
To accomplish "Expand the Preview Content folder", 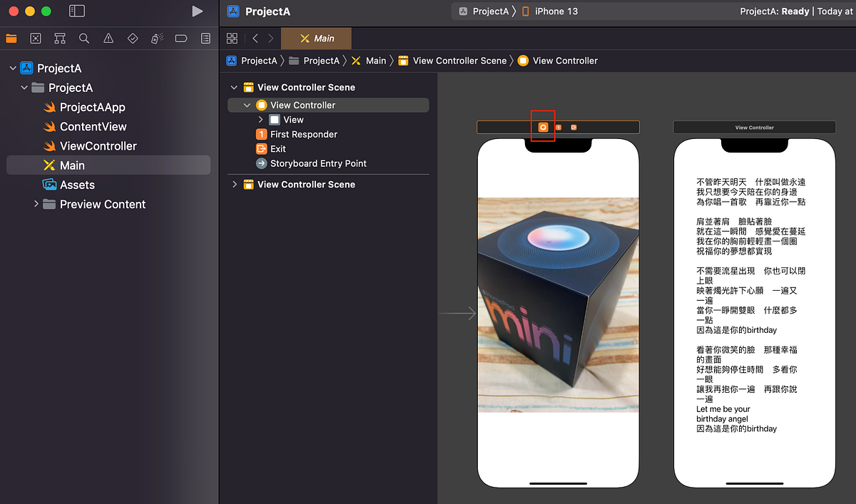I will (36, 204).
